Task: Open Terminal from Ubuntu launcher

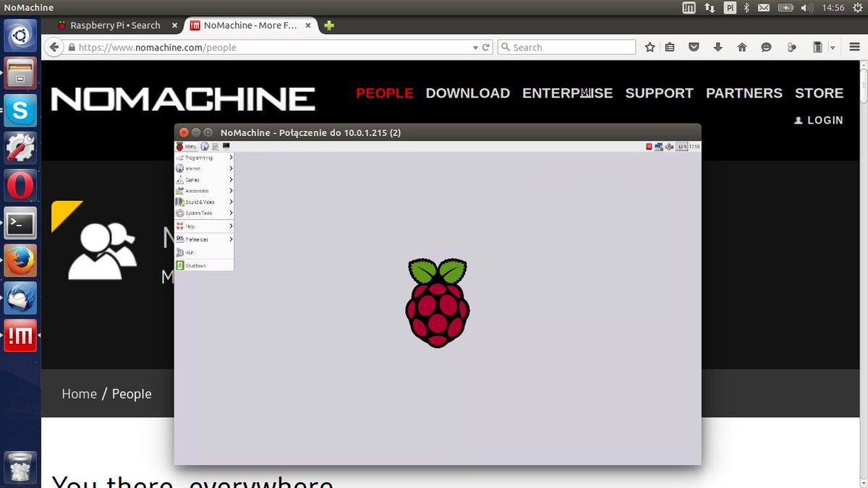Action: (20, 223)
